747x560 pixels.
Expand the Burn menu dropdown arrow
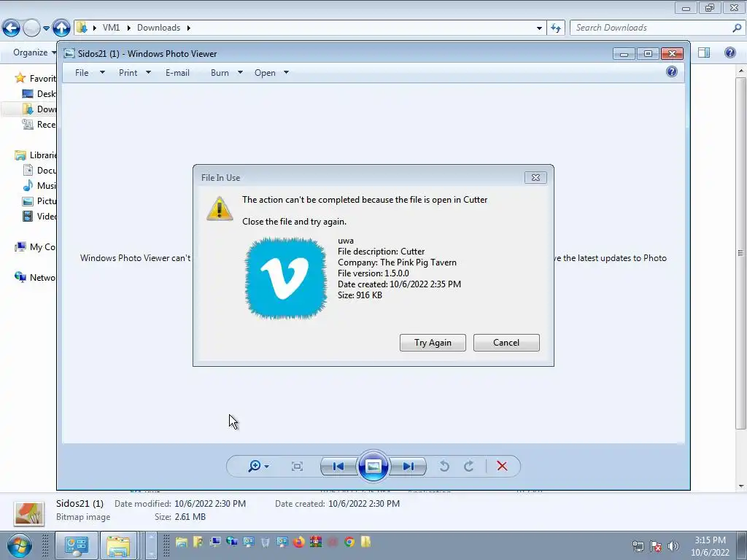coord(240,73)
